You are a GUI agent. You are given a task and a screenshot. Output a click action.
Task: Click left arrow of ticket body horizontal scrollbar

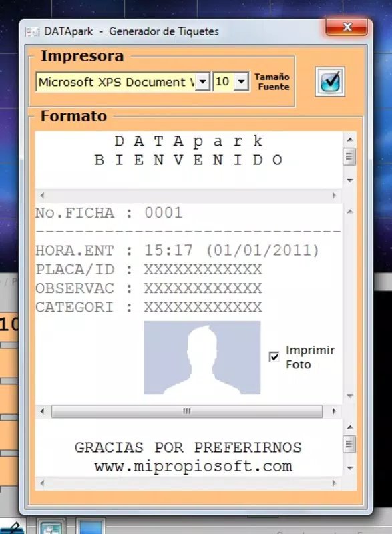(x=42, y=411)
